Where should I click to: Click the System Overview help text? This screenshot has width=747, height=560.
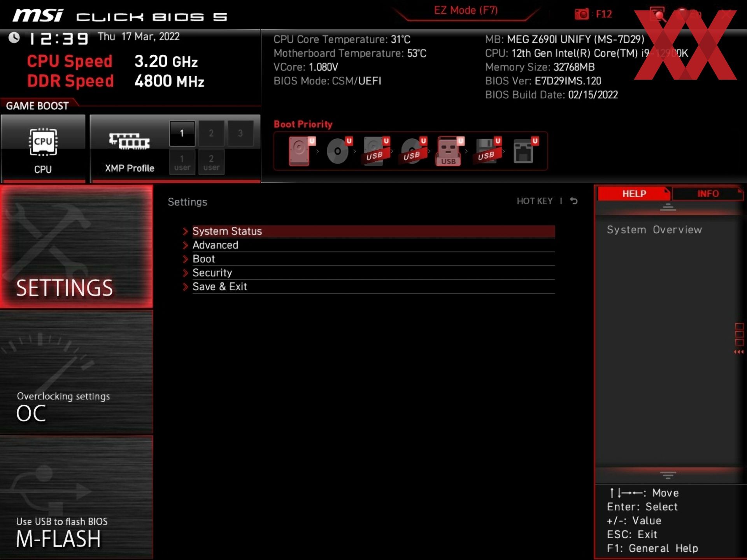[x=654, y=230]
